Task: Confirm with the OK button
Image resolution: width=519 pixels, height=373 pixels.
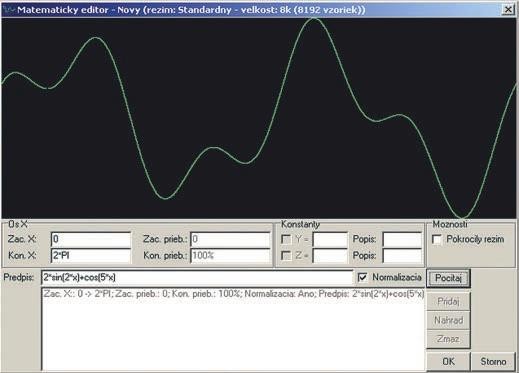Action: pyautogui.click(x=448, y=361)
